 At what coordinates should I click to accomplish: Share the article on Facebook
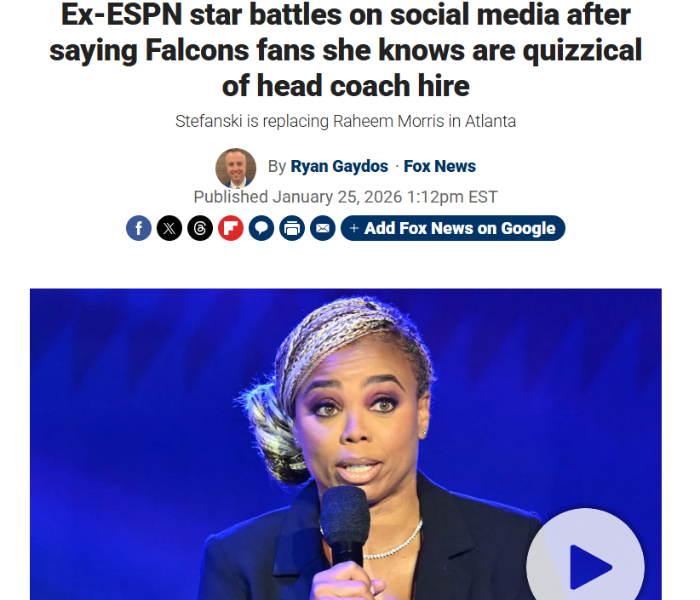(139, 228)
